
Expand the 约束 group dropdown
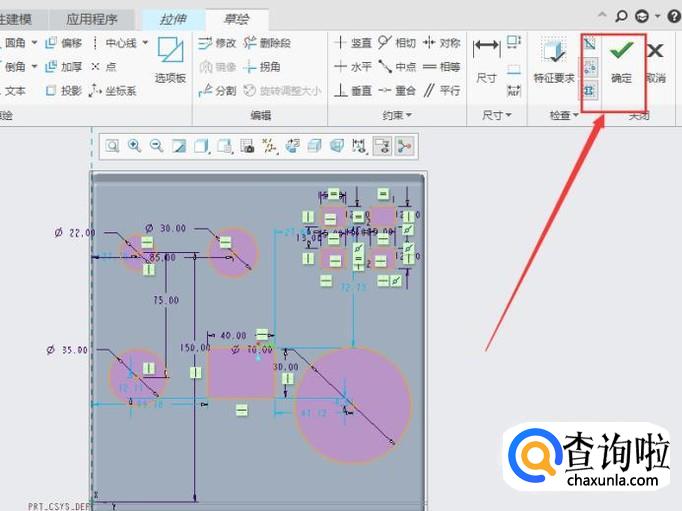[397, 115]
